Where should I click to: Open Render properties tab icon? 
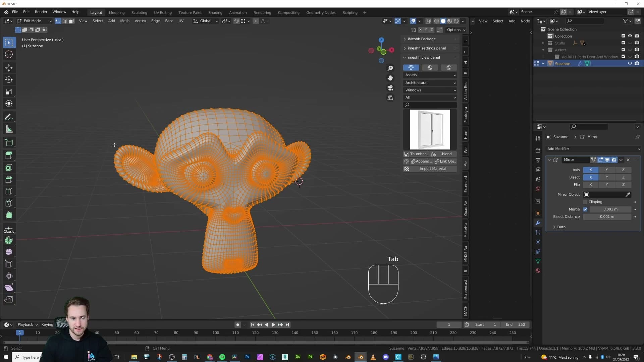pyautogui.click(x=538, y=150)
